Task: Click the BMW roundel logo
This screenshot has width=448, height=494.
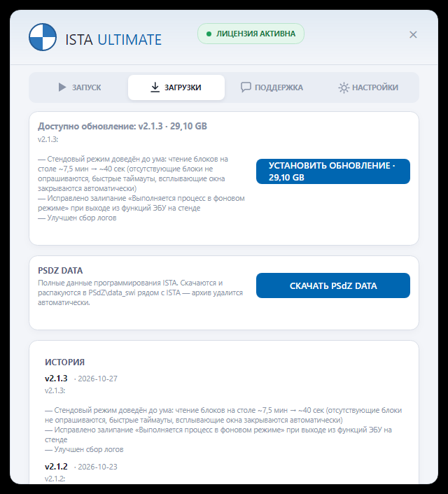Action: point(43,37)
